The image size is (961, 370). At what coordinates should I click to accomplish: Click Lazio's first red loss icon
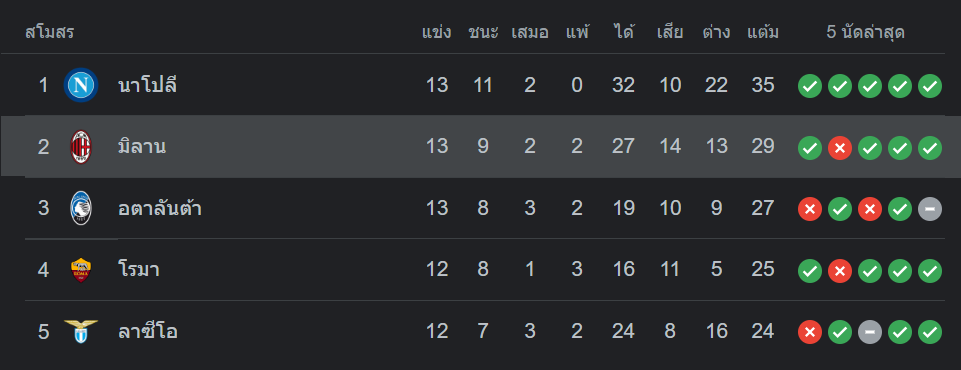click(x=810, y=333)
